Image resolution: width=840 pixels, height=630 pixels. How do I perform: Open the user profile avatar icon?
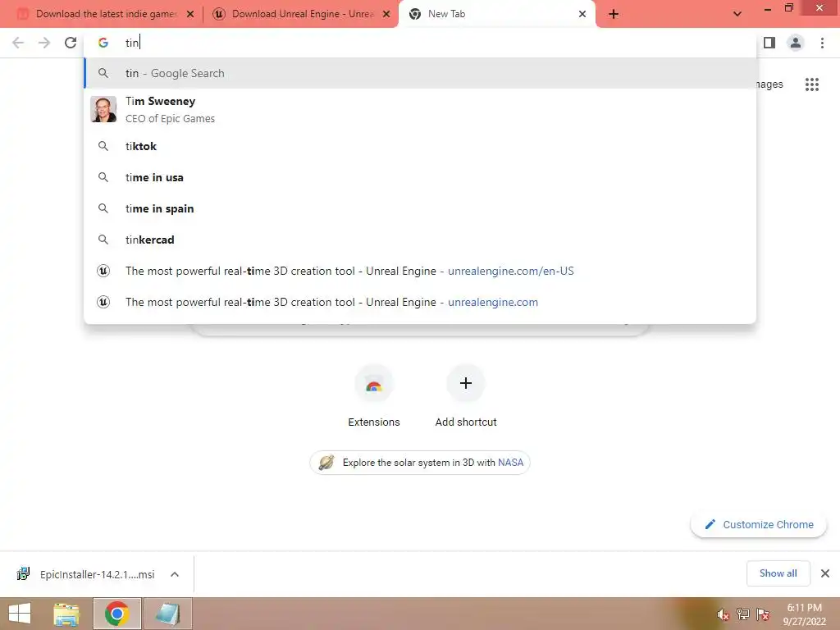tap(796, 43)
